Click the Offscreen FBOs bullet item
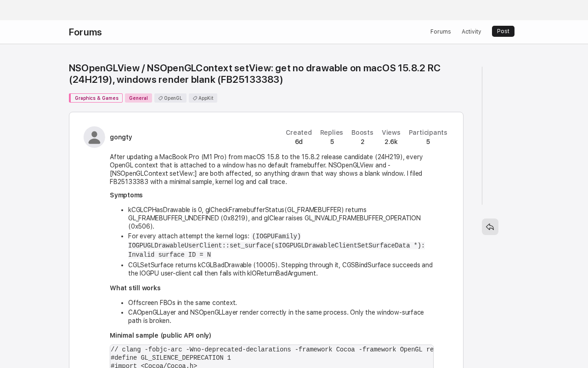Screen dimensions: 588x368 182,303
